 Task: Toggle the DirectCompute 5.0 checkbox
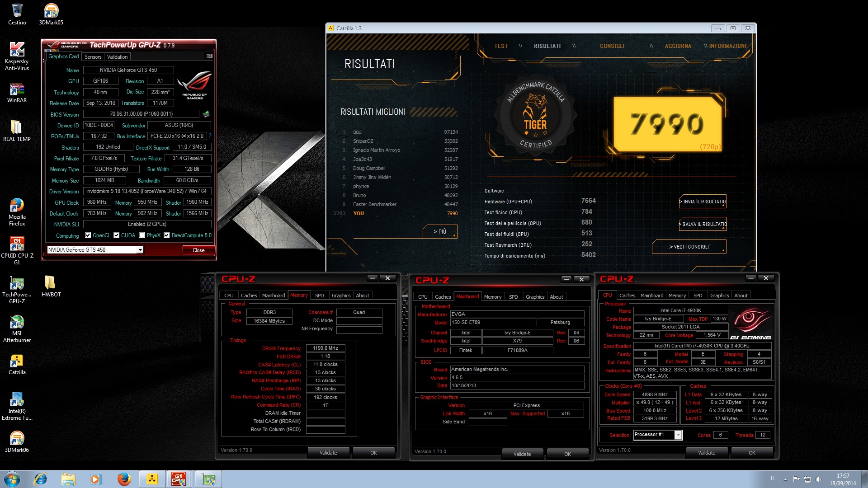(x=167, y=235)
